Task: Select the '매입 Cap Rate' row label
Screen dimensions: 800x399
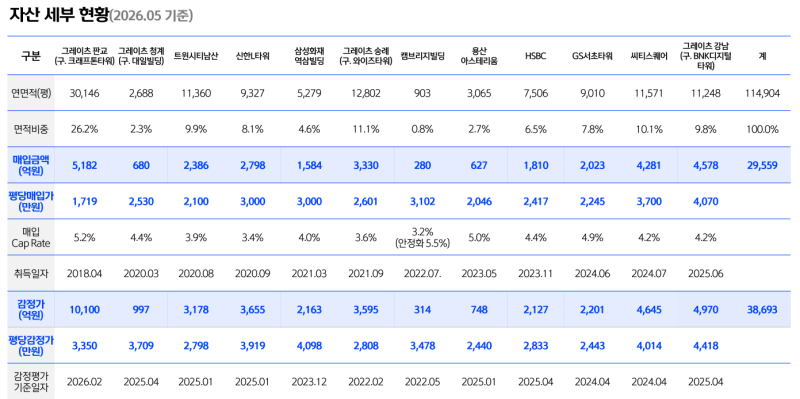Action: (31, 237)
